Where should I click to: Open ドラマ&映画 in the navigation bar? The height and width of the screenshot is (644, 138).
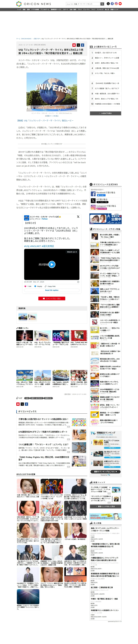coord(35,10)
